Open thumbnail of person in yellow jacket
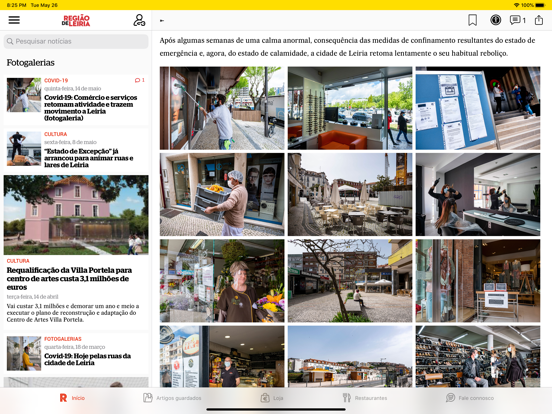Screen dimensions: 552x414 pos(24,353)
